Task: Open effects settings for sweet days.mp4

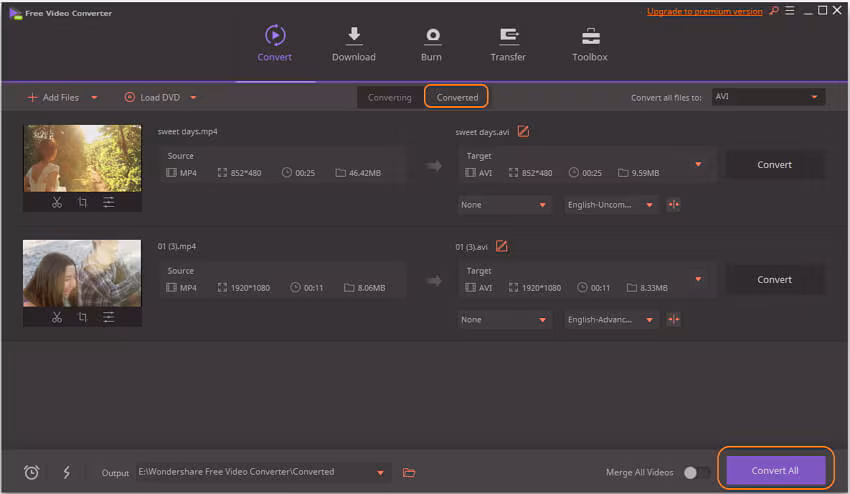Action: 108,202
